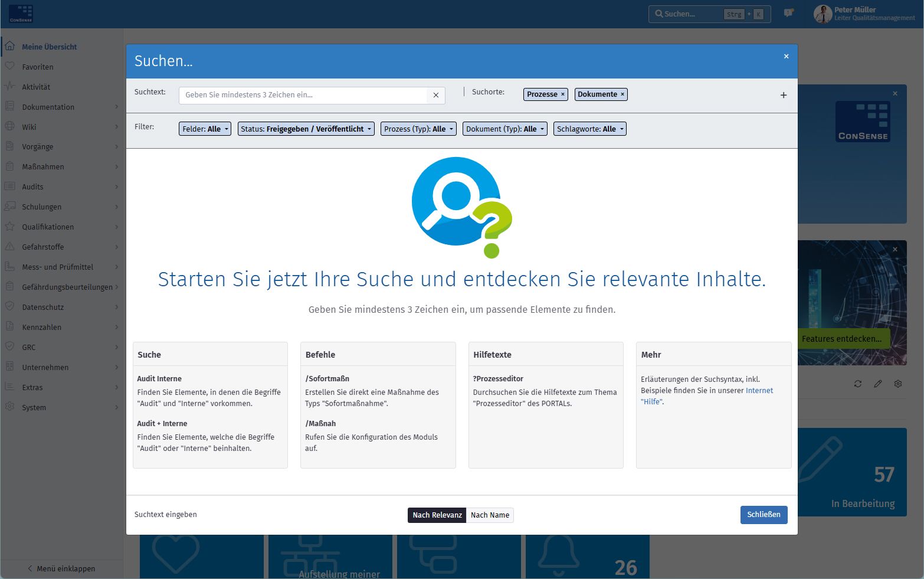The width and height of the screenshot is (924, 579).
Task: Open the Gefahrstoffe warning icon
Action: tap(9, 247)
